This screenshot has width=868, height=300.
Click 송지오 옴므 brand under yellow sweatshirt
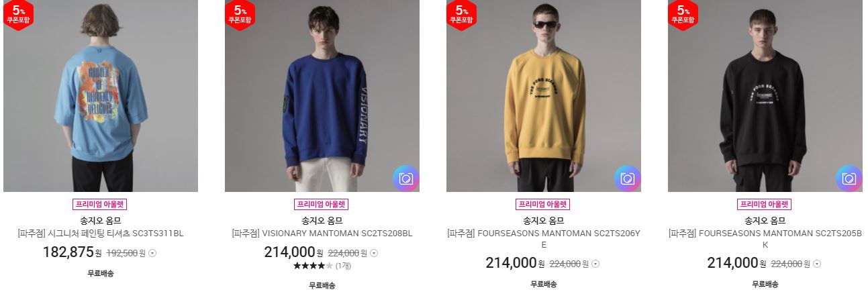[x=544, y=220]
